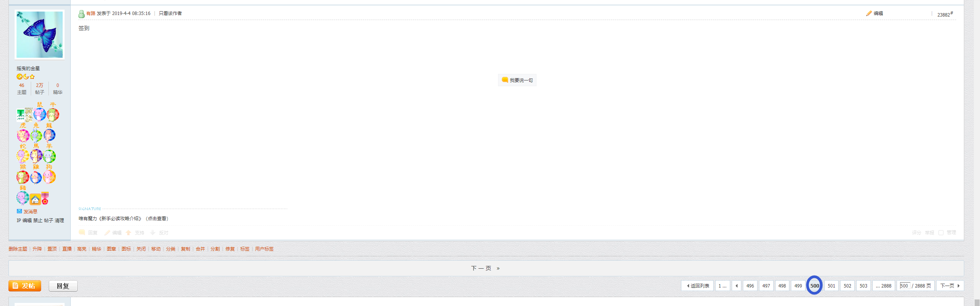Click the house medal badge icon

(35, 199)
